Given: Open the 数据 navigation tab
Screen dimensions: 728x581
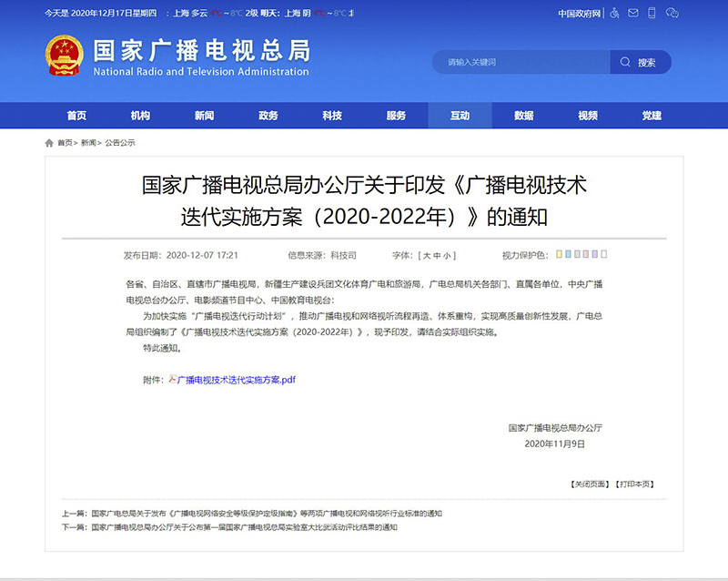Looking at the screenshot, I should click(x=524, y=116).
